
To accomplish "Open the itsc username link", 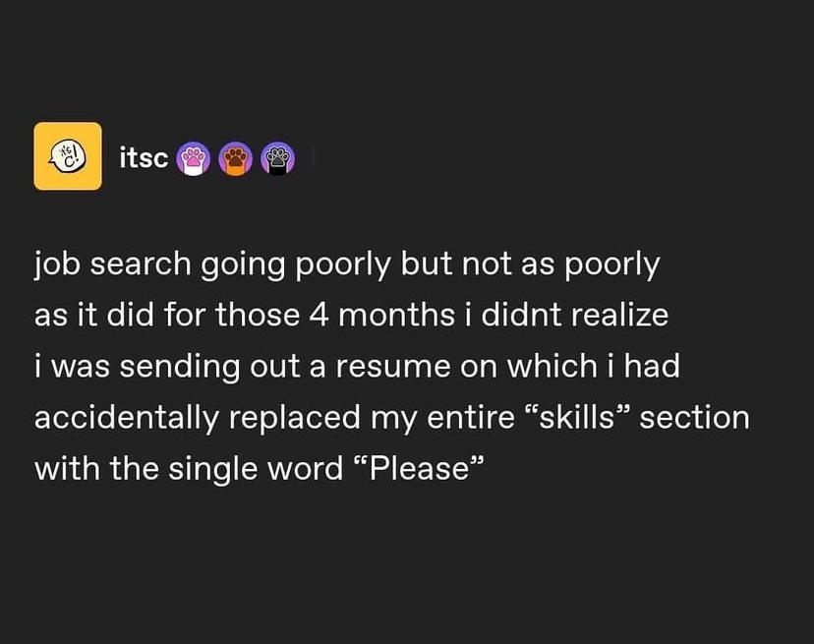I will click(144, 157).
